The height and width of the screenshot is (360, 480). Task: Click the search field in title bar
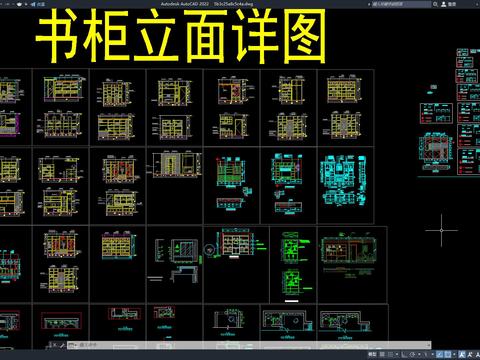click(x=401, y=4)
